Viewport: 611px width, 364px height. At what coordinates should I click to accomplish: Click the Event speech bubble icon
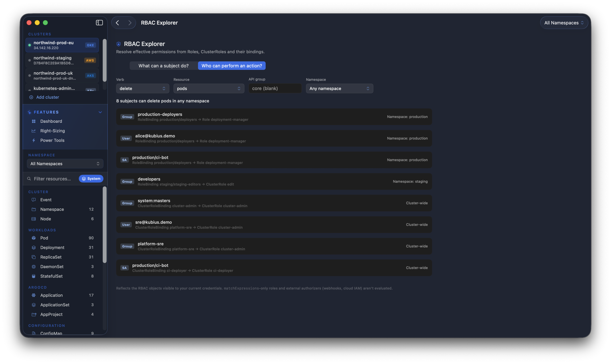click(x=34, y=200)
